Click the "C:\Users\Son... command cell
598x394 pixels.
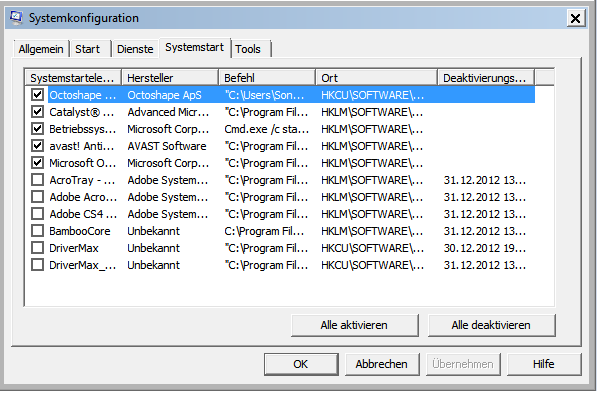[264, 95]
